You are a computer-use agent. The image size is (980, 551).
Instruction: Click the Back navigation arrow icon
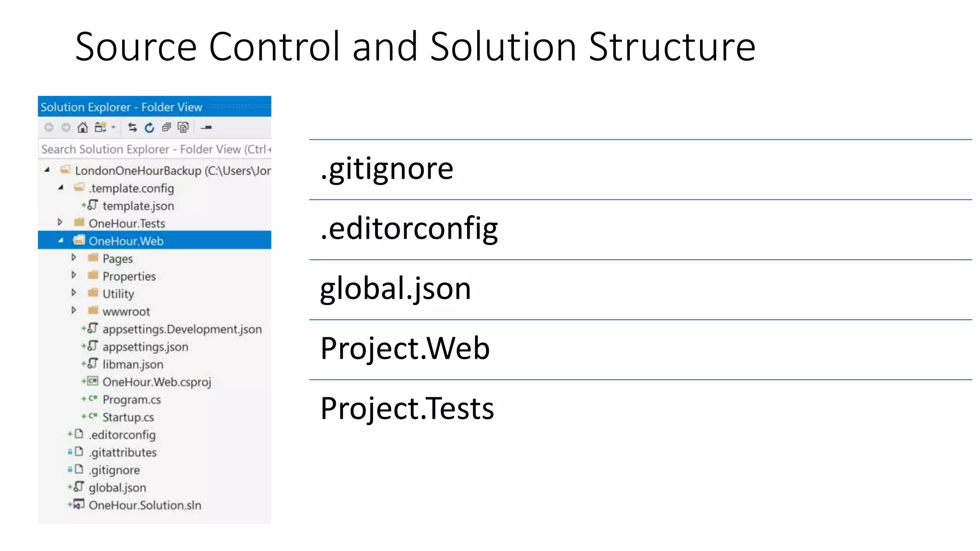(49, 127)
